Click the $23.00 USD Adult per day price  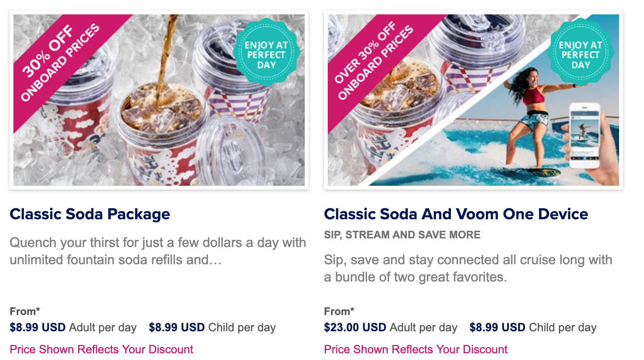tap(391, 328)
